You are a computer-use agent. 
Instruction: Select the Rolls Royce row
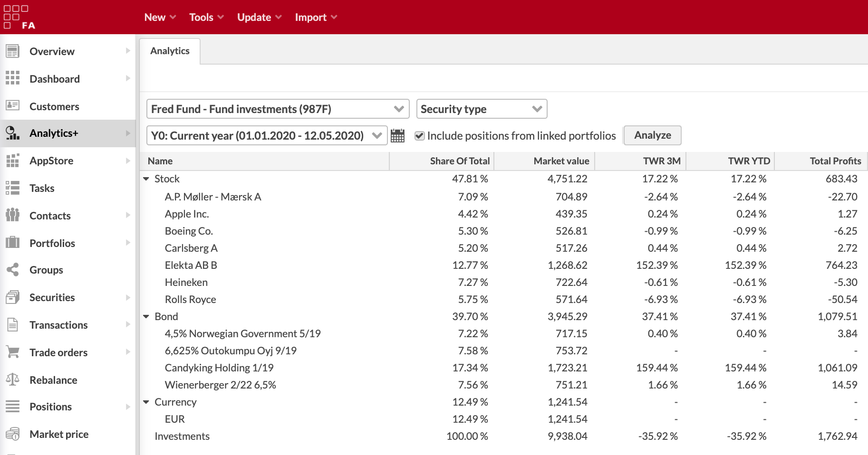click(504, 299)
